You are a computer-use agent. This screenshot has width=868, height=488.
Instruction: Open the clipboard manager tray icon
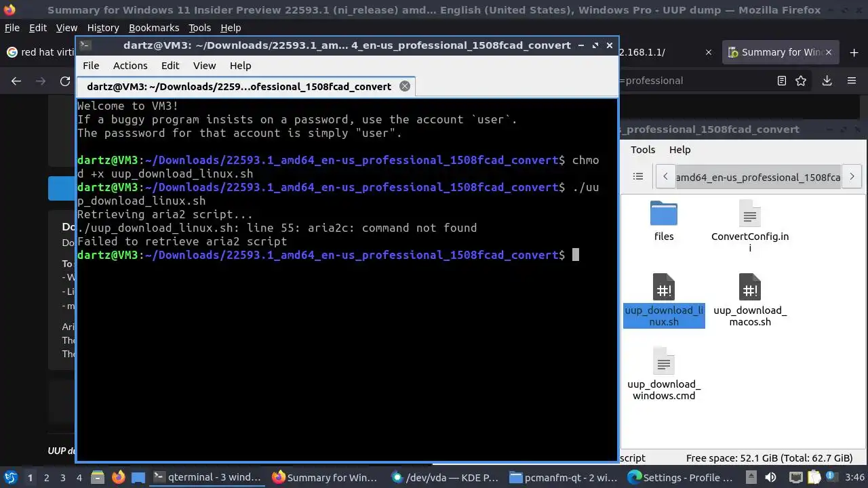[814, 477]
